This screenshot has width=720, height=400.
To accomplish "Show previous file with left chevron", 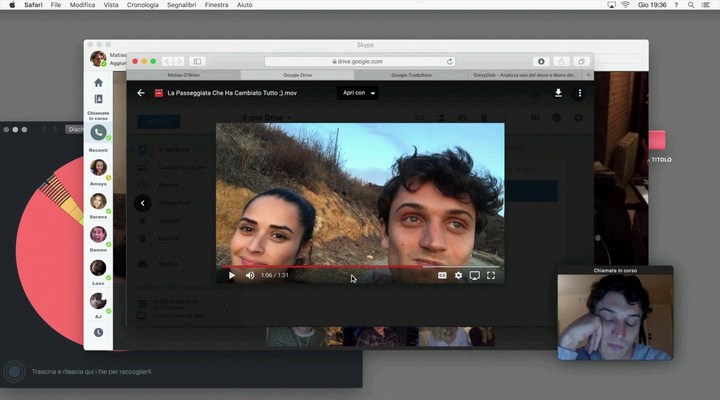I will (x=143, y=203).
